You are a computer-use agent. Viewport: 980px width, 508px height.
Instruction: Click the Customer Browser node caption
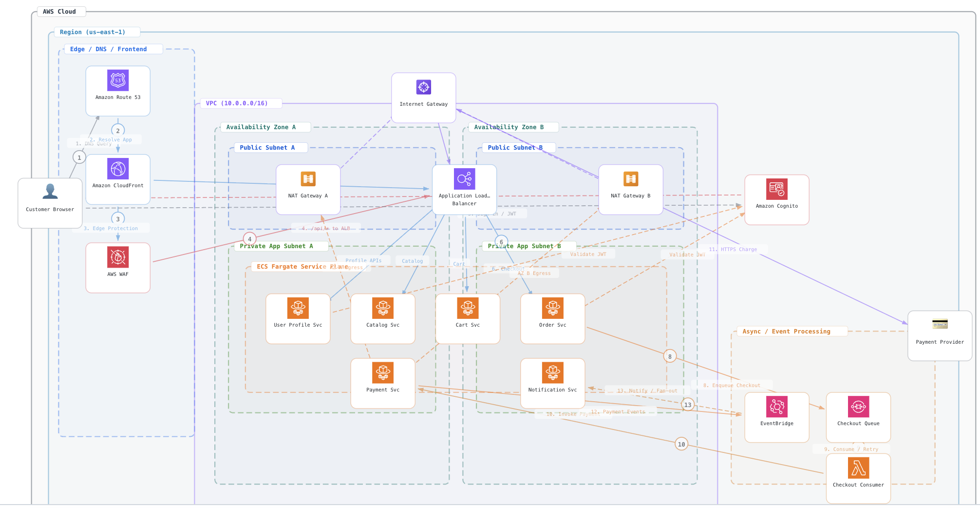coord(50,209)
